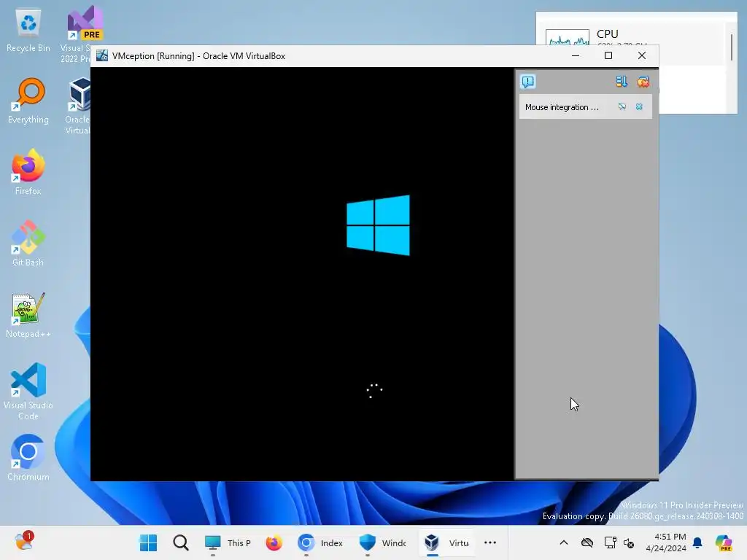
Task: Show more taskbar apps via three dots
Action: [x=490, y=542]
